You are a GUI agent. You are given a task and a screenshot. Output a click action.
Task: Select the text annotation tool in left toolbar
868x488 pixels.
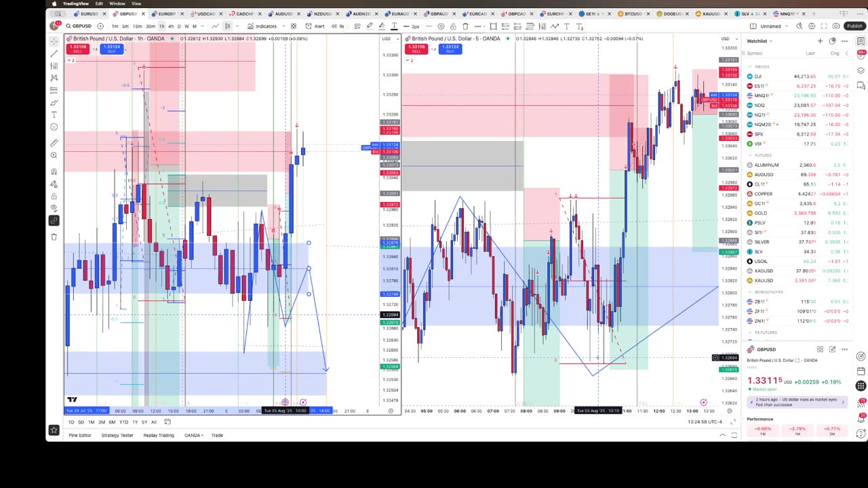54,115
